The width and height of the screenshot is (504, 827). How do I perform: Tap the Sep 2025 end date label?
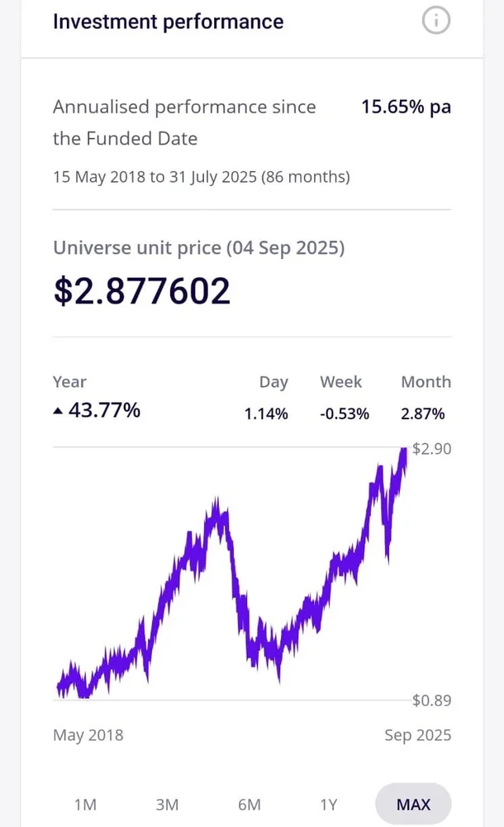[418, 735]
